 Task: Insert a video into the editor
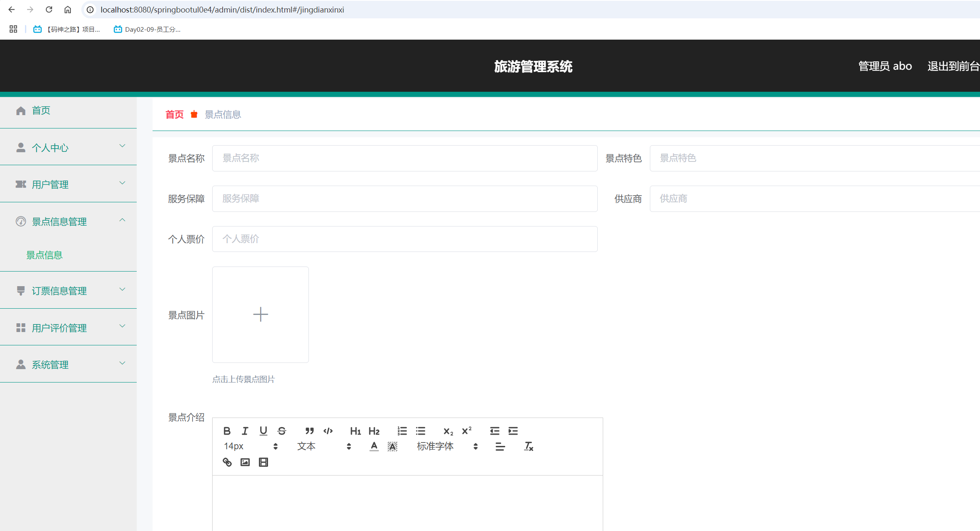(263, 462)
